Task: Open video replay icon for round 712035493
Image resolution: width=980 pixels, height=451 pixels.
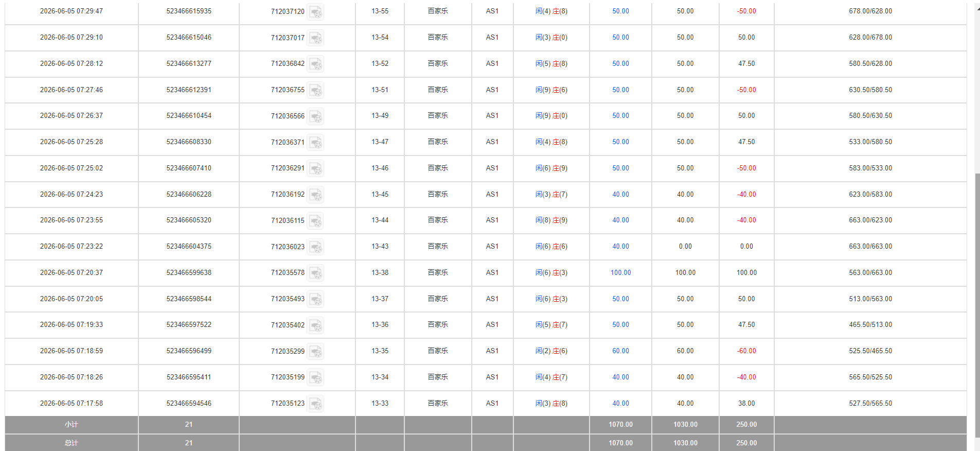Action: 315,299
